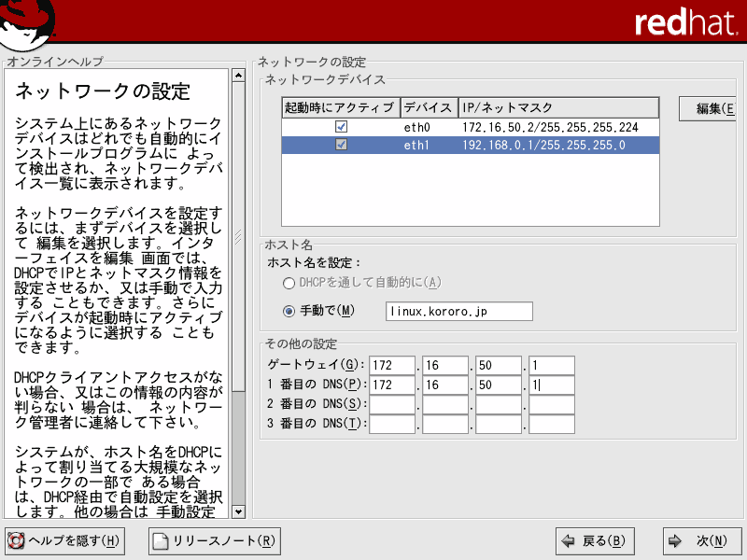Click the tertiary DNS first octet field
The height and width of the screenshot is (560, 747).
click(392, 424)
